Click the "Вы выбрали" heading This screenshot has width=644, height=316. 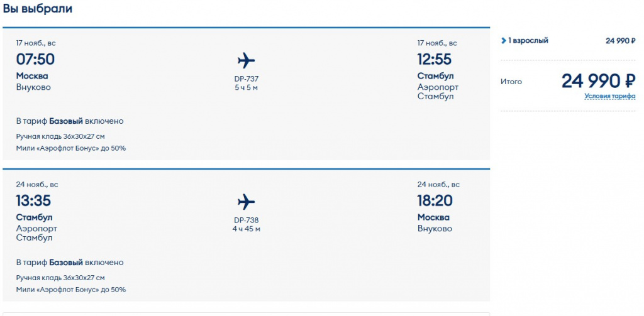(38, 9)
